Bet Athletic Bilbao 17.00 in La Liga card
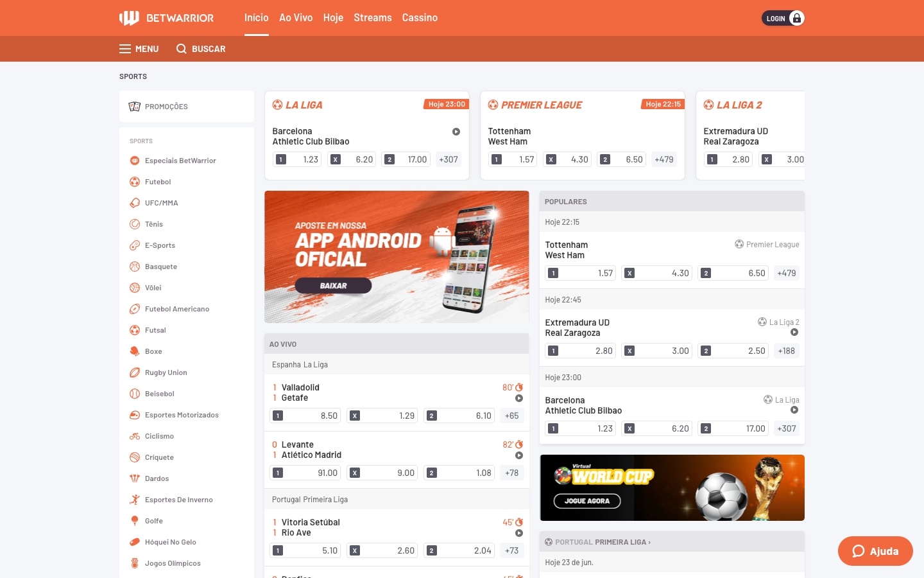924x578 pixels. pyautogui.click(x=406, y=159)
